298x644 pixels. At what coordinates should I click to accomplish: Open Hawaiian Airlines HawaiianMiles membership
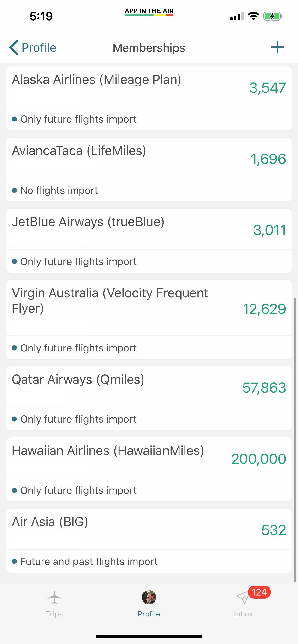(x=108, y=451)
